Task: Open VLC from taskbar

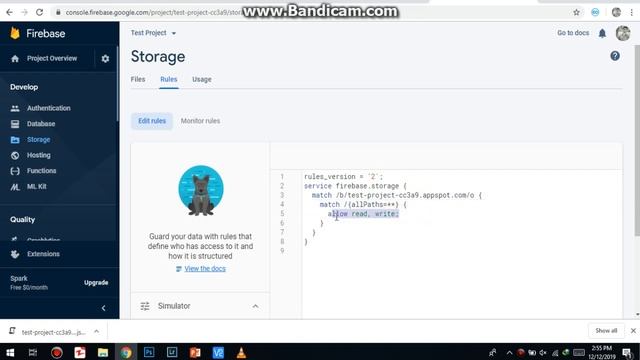Action: click(x=241, y=352)
